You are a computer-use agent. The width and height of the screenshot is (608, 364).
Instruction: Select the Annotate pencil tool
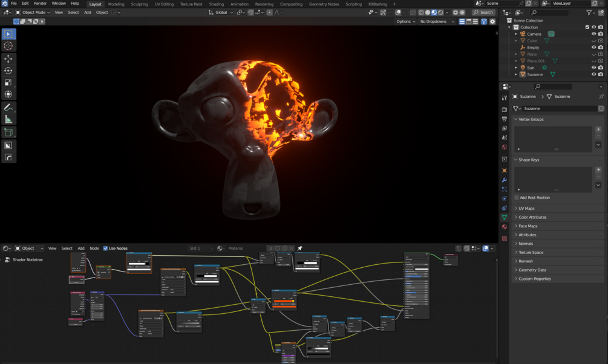click(8, 108)
